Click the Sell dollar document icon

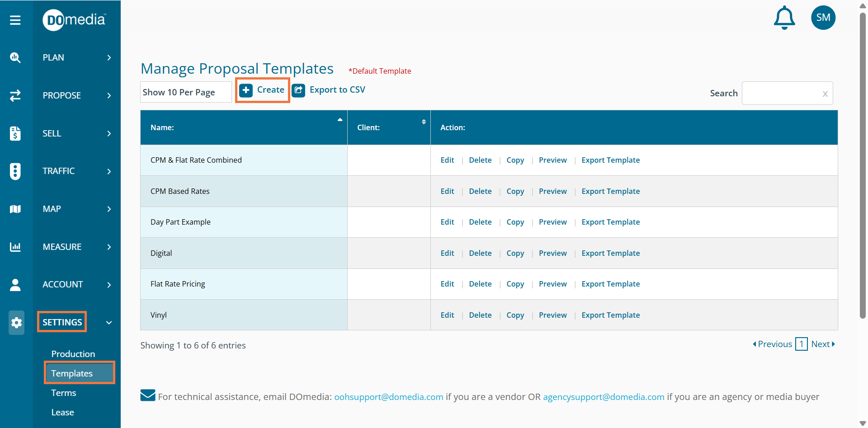[x=15, y=133]
